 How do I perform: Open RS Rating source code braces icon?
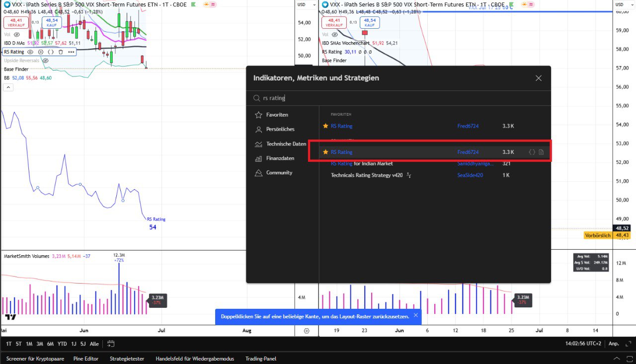click(51, 52)
